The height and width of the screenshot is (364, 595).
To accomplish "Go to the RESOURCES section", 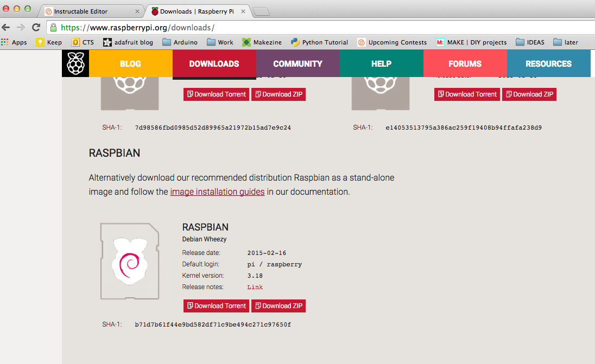I will click(x=549, y=63).
